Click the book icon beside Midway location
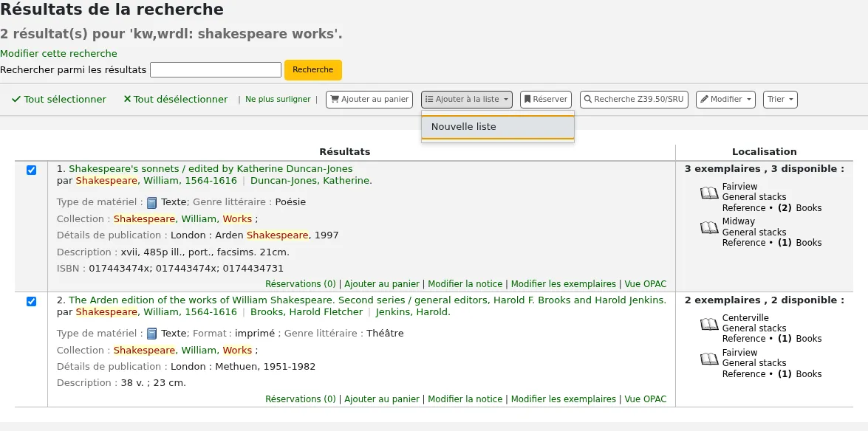The height and width of the screenshot is (431, 868). click(x=709, y=227)
